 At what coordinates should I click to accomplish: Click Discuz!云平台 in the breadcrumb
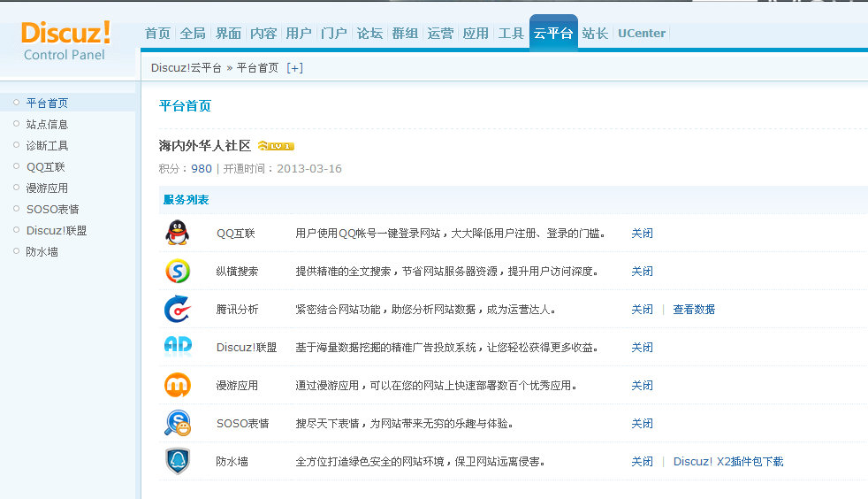(x=186, y=68)
